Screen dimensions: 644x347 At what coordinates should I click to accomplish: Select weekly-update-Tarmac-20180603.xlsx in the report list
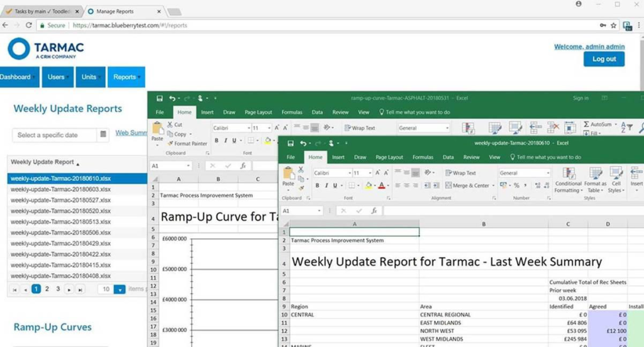coord(61,189)
